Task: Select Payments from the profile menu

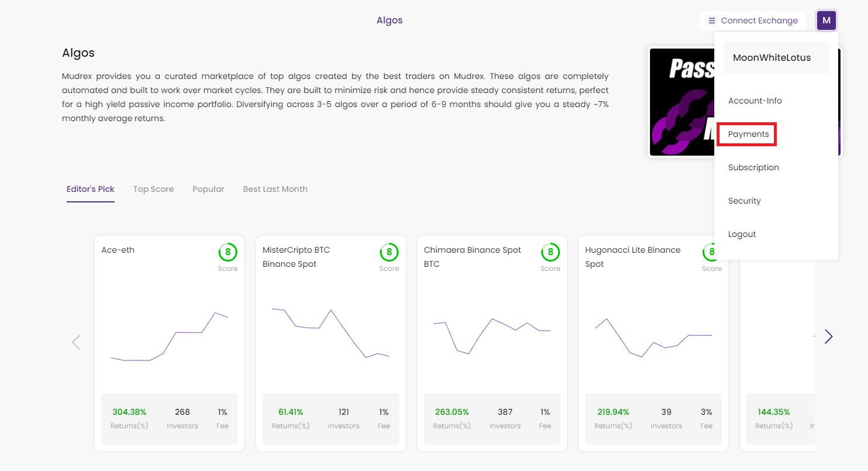Action: coord(748,134)
